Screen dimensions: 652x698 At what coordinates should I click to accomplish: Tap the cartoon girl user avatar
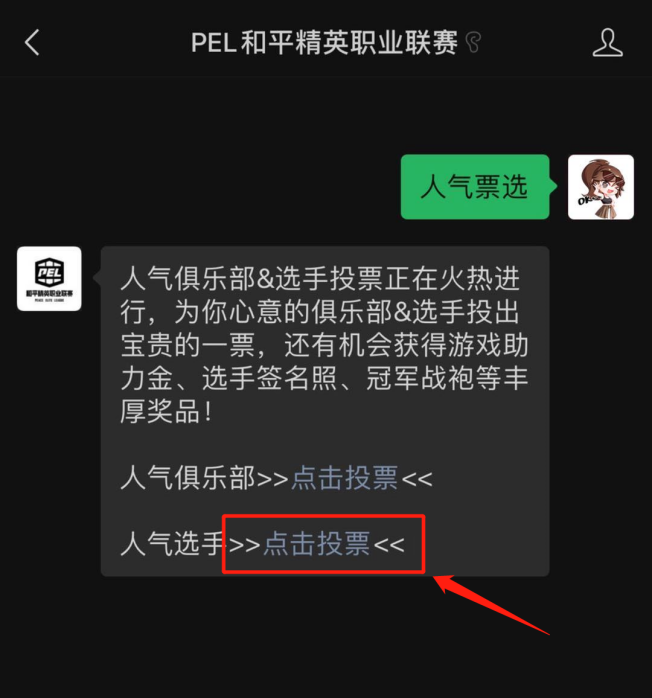601,187
